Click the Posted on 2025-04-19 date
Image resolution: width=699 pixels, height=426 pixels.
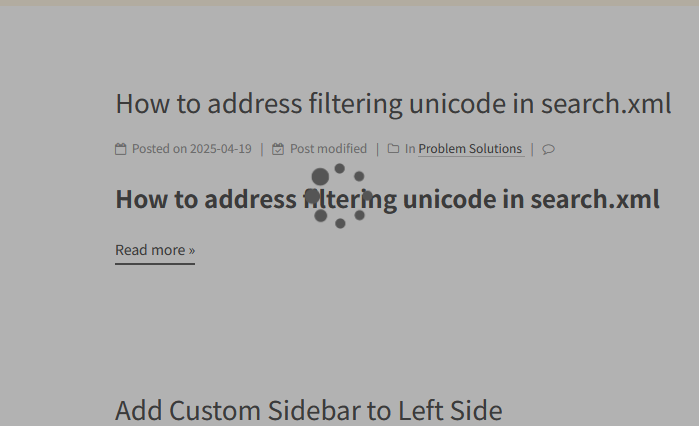(192, 149)
